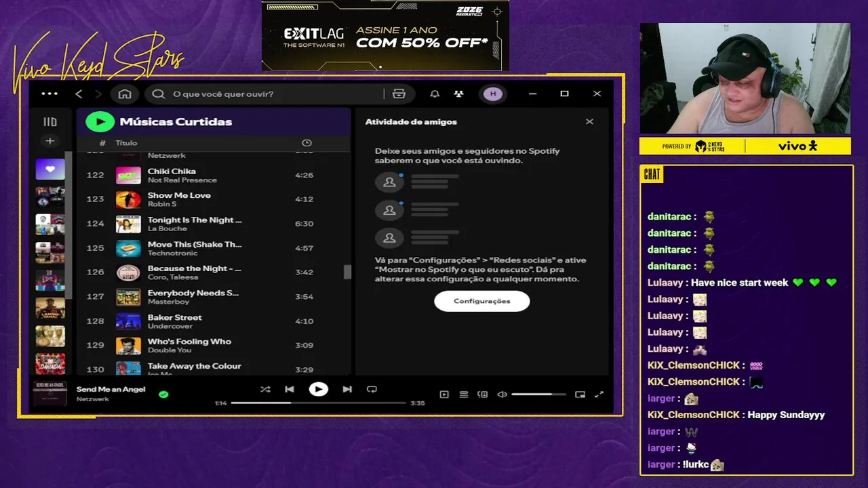Open artist 'Double You' link
This screenshot has width=868, height=488.
[x=170, y=350]
